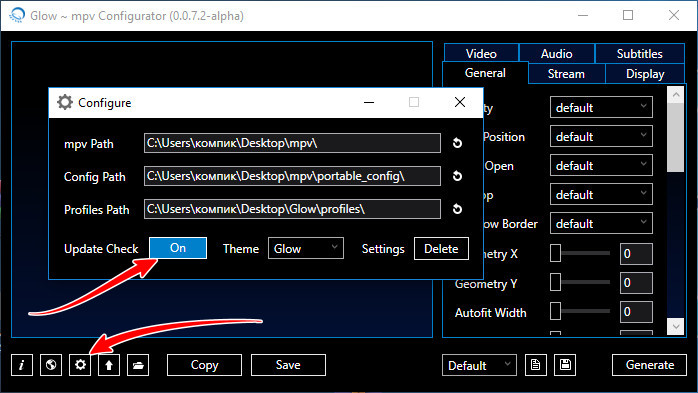
Task: Click the upload arrow icon
Action: point(109,365)
